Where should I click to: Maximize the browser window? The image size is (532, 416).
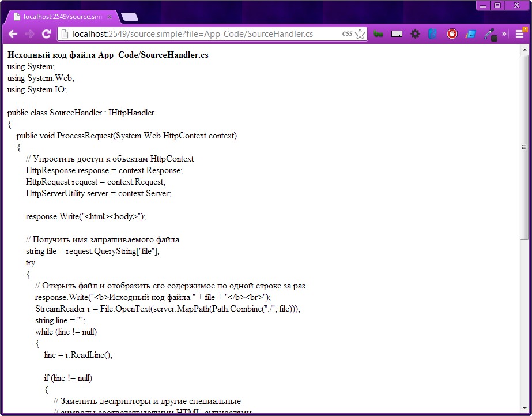(497, 5)
